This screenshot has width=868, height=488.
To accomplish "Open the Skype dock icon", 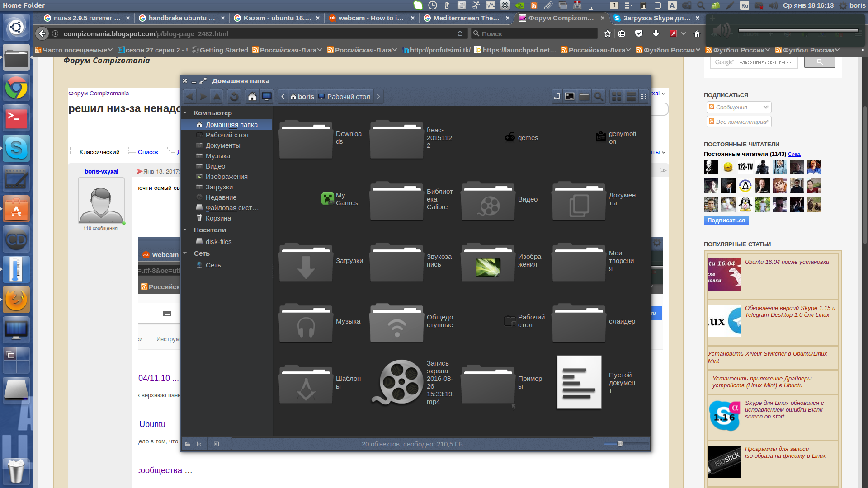I will tap(16, 148).
